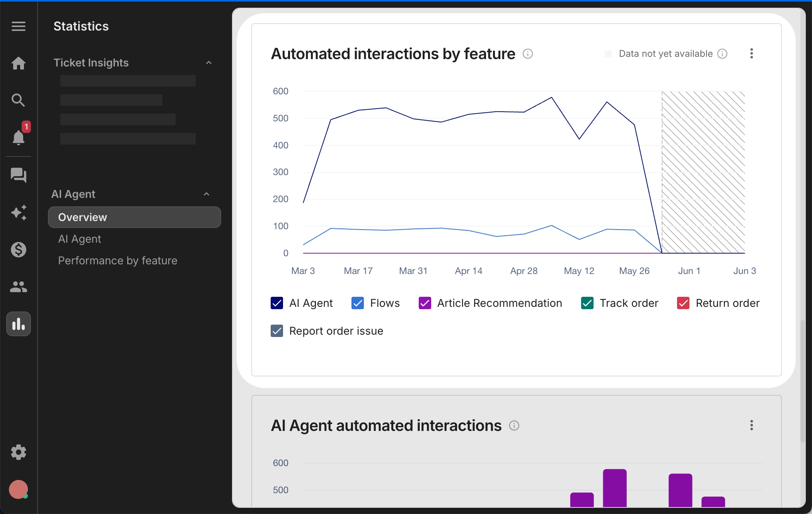Screen dimensions: 812x514
Task: Click the AI Agent section heading
Action: [73, 194]
